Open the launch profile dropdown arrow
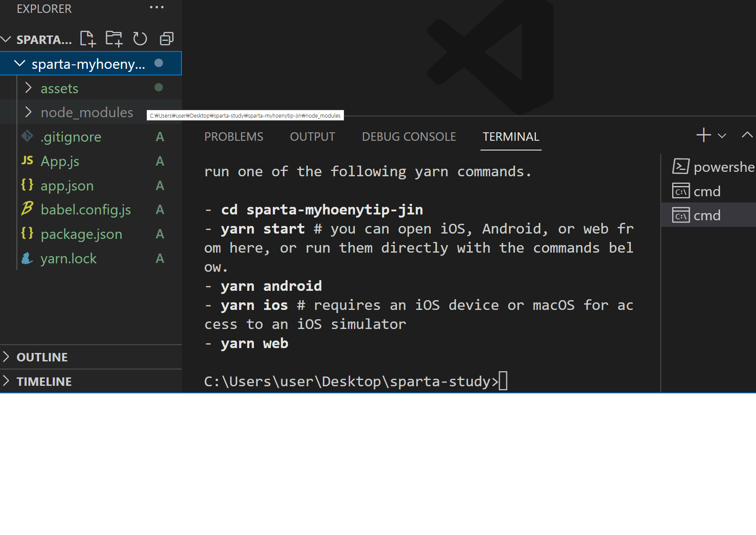This screenshot has height=535, width=756. (722, 136)
